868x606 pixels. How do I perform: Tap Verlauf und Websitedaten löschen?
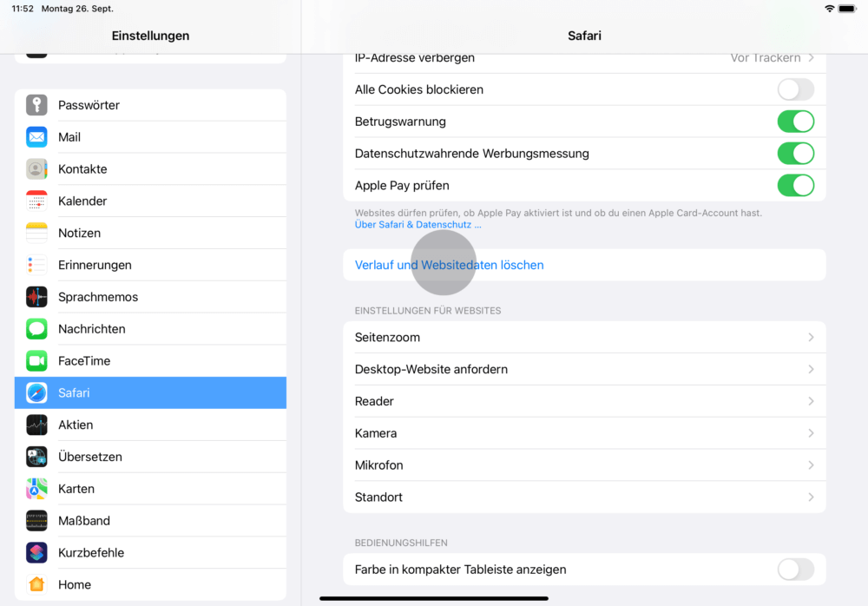tap(584, 265)
